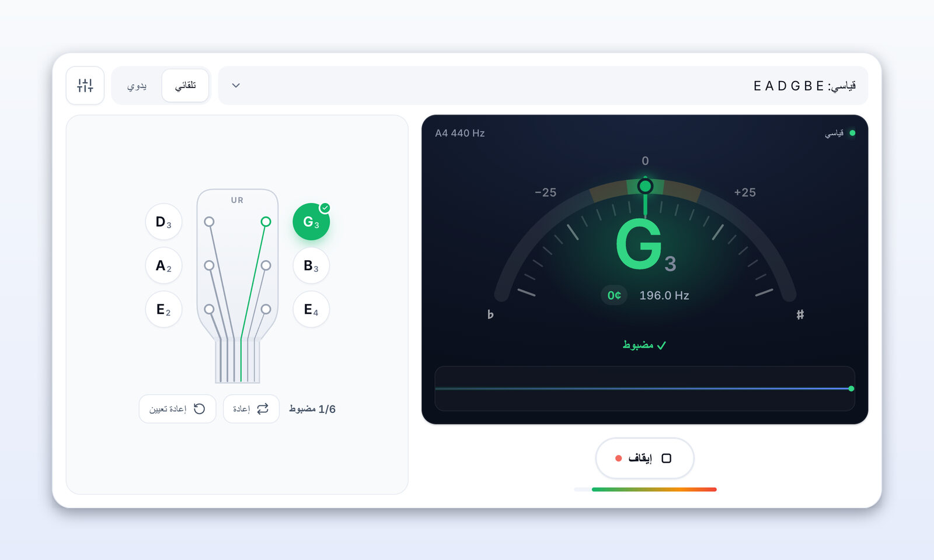934x560 pixels.
Task: Expand the tuning preset dropdown قياسي: E A D G B E
Action: 543,85
